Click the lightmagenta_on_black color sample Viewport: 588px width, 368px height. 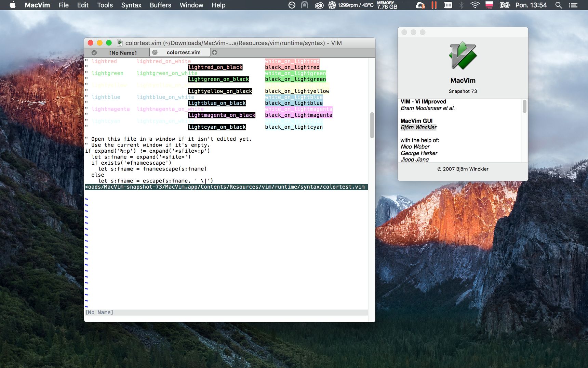pyautogui.click(x=222, y=115)
